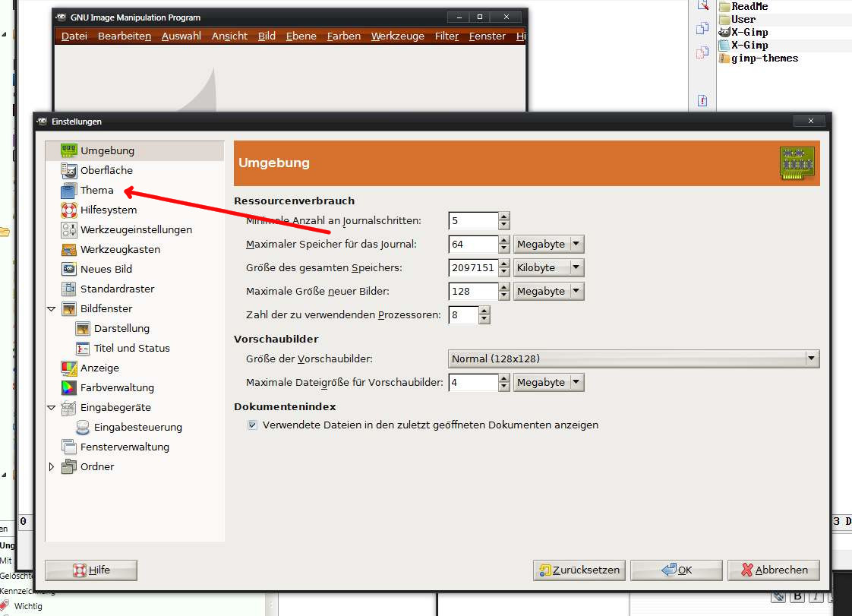Click the Anzeige monitor icon
852x616 pixels.
pos(69,368)
